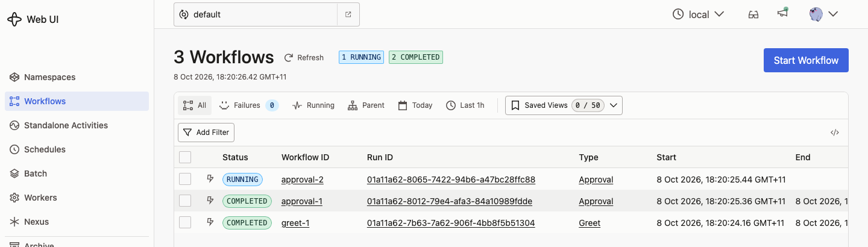Click the Add Filter button
The height and width of the screenshot is (247, 868).
point(206,133)
